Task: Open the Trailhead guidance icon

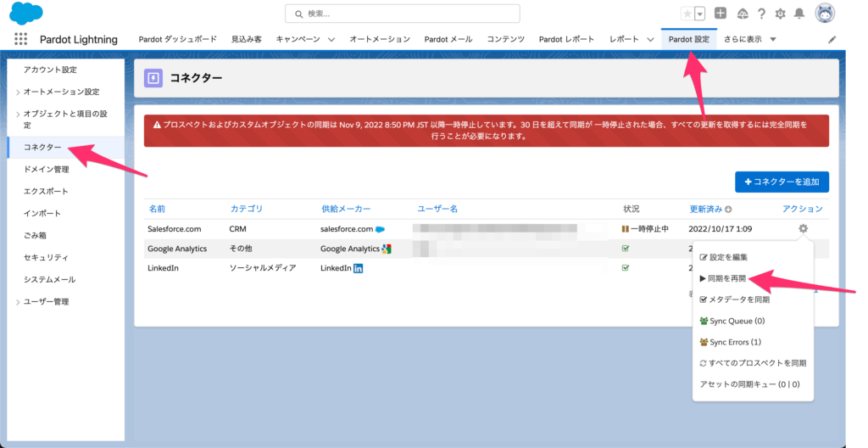Action: 743,14
